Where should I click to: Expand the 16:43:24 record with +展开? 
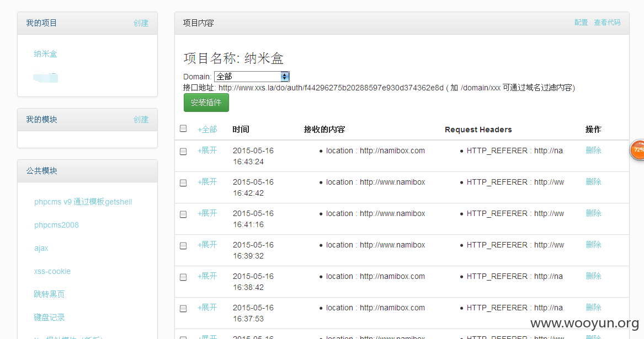(x=207, y=150)
